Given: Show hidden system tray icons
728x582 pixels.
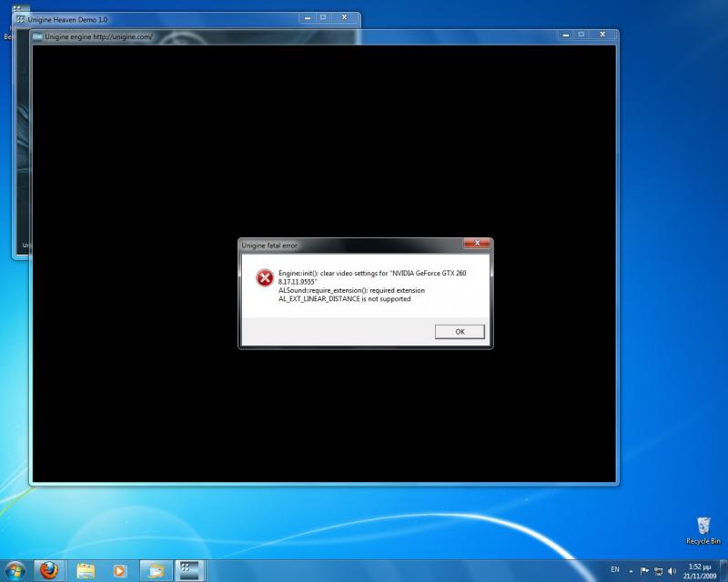Looking at the screenshot, I should 631,571.
